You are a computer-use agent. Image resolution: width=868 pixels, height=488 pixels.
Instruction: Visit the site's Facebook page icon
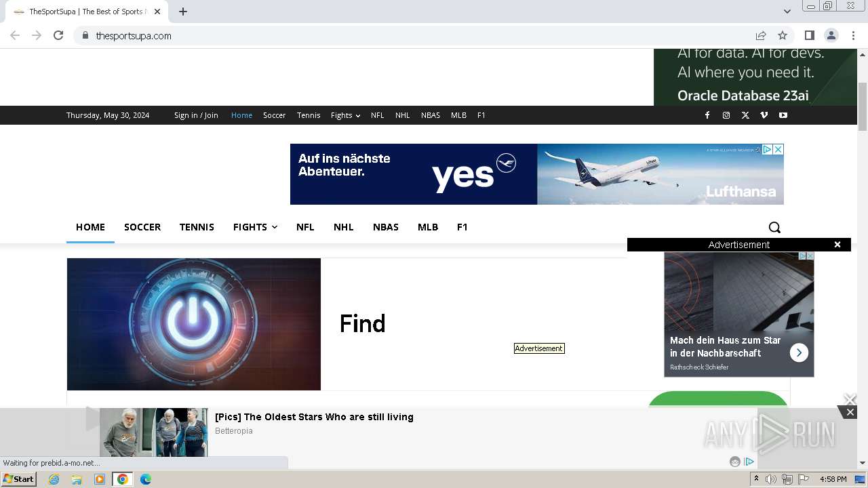point(707,115)
